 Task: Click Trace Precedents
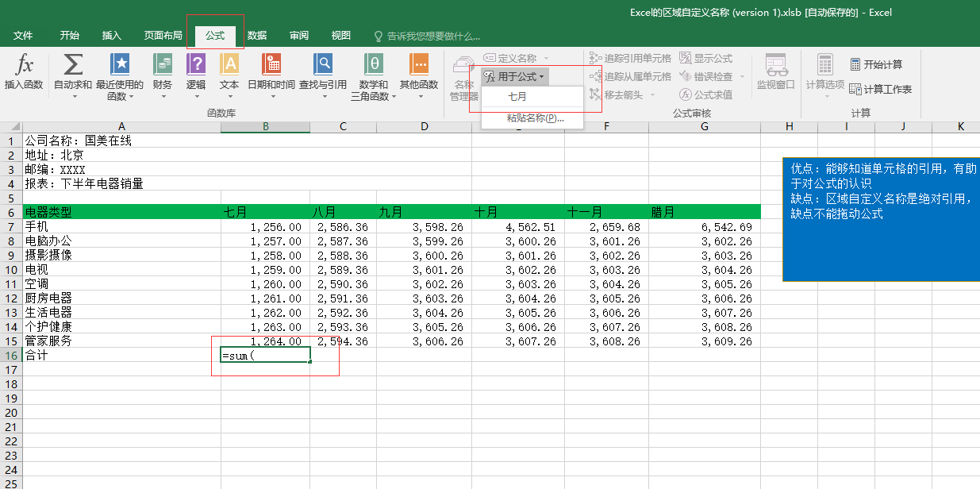[630, 58]
